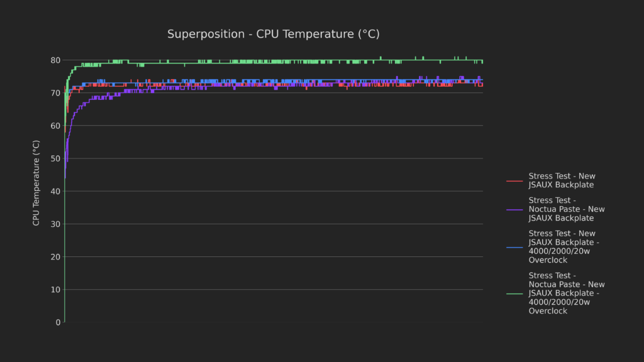The height and width of the screenshot is (362, 644).
Task: Click the 80 tick label on y-axis
Action: point(55,60)
